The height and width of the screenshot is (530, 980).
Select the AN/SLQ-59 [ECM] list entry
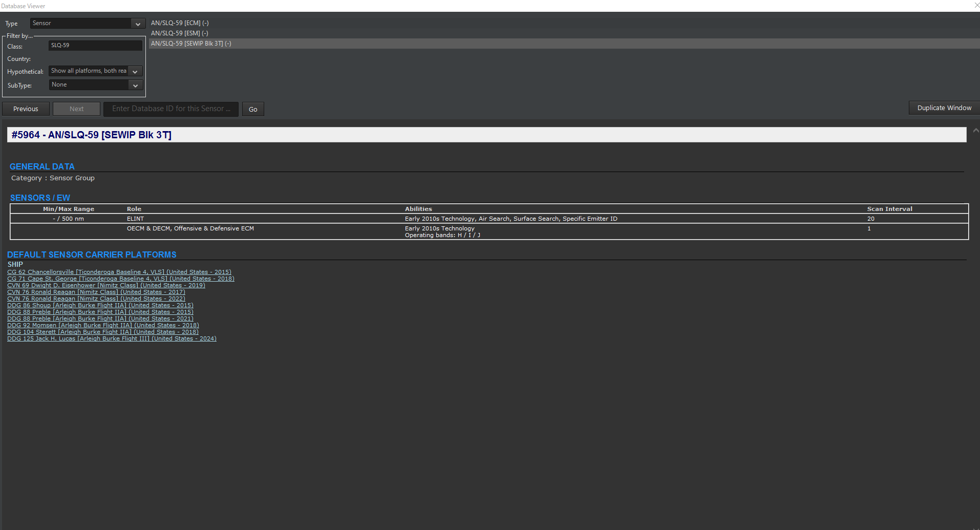pos(179,23)
